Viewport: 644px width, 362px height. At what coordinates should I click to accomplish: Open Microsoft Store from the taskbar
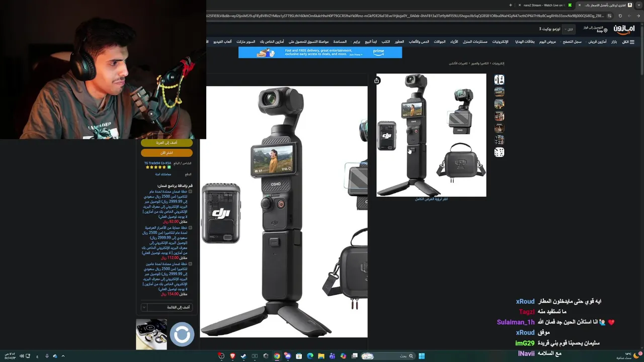tap(299, 356)
